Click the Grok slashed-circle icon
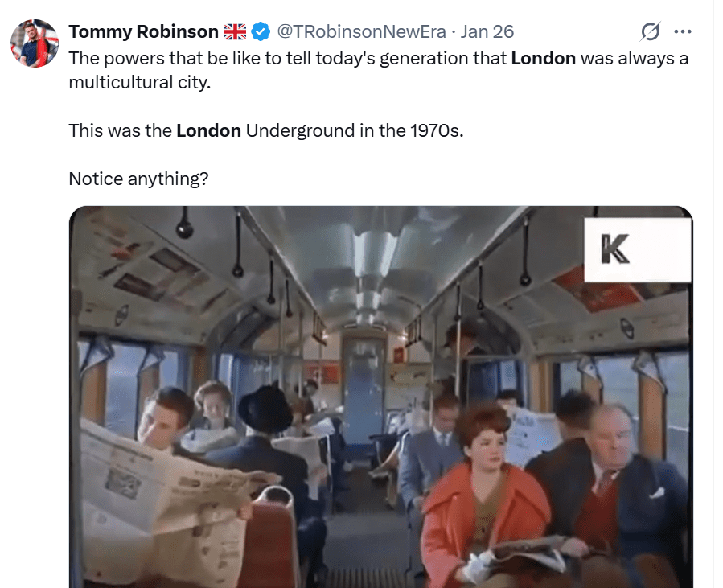 [650, 31]
